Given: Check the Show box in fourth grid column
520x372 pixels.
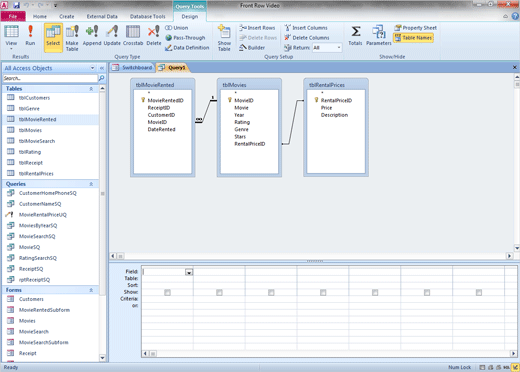Looking at the screenshot, I should coord(323,292).
